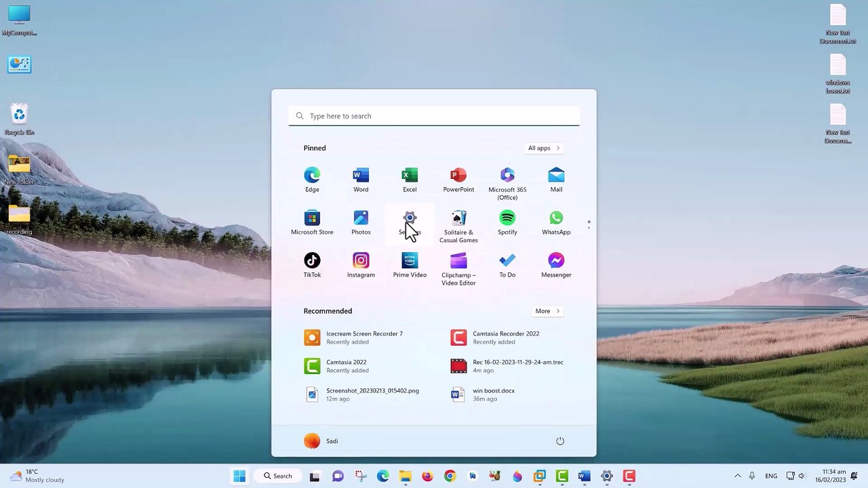
Task: Launch Spotify from pinned apps
Action: click(x=507, y=223)
